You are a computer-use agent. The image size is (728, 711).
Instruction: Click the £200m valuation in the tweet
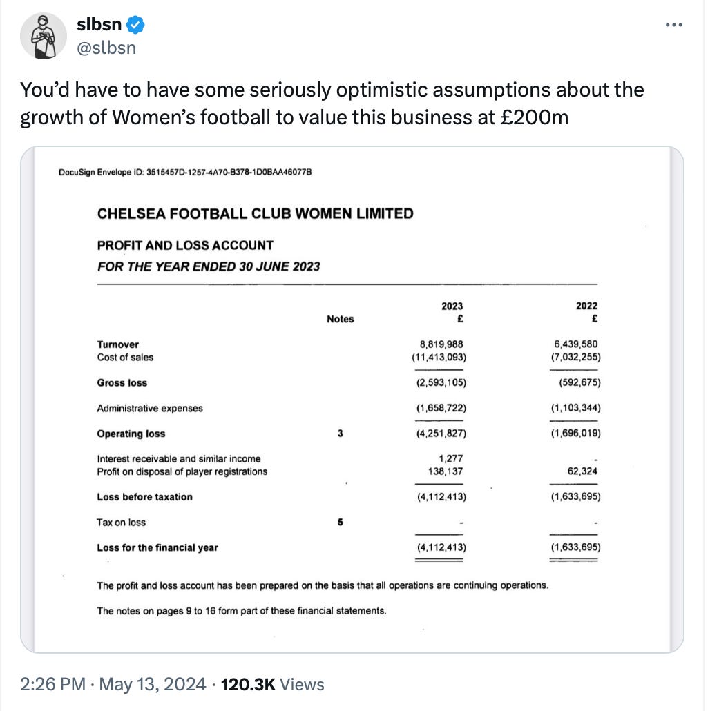(x=535, y=117)
